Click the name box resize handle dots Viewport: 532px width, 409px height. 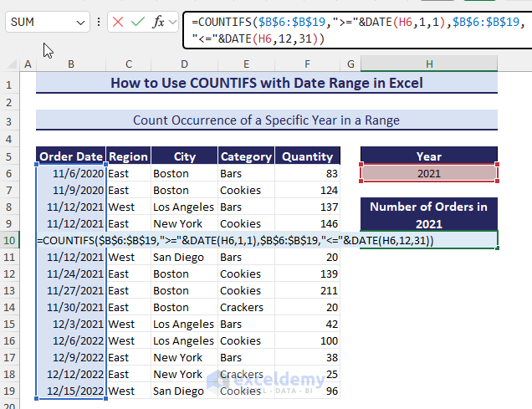pos(100,22)
